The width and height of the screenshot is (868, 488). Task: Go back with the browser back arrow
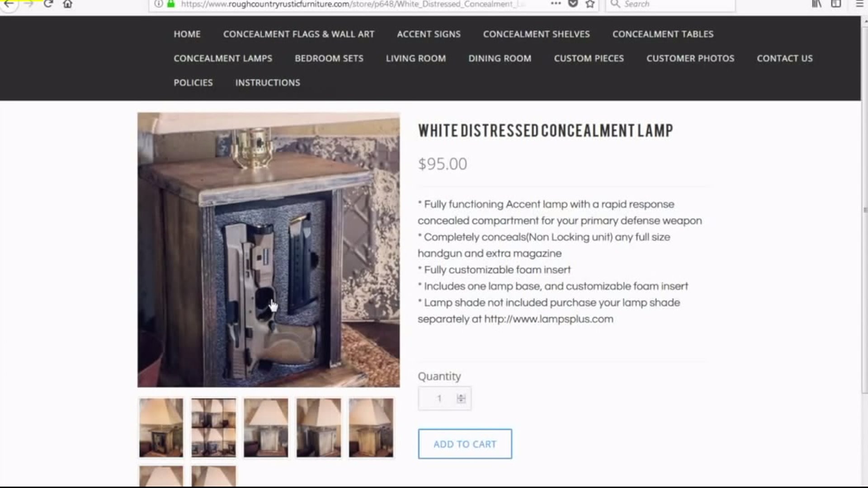9,4
